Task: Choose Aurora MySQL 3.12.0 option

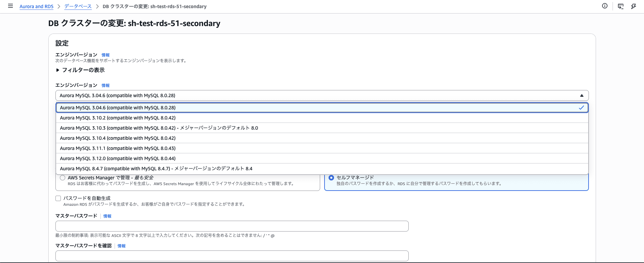Action: (x=322, y=158)
